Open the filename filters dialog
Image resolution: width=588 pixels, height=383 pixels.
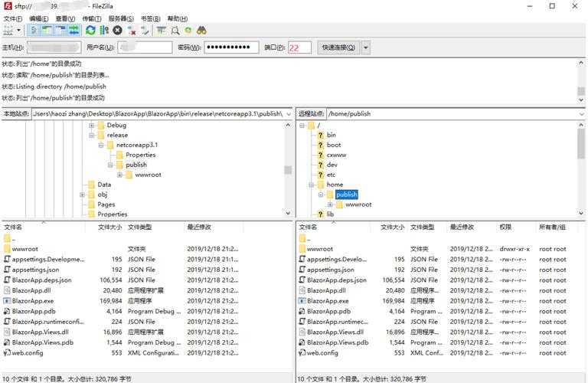pyautogui.click(x=162, y=31)
